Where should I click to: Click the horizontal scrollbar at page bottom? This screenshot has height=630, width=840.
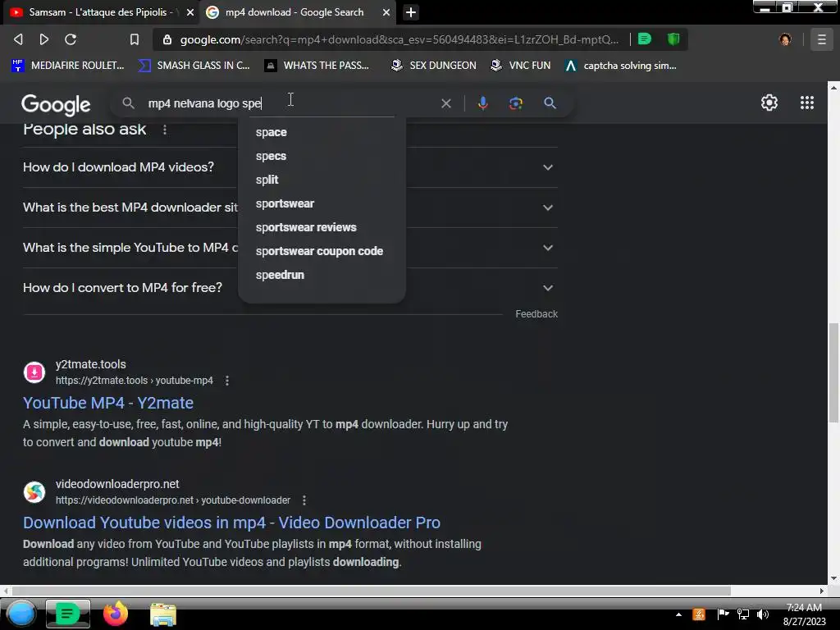[371, 591]
